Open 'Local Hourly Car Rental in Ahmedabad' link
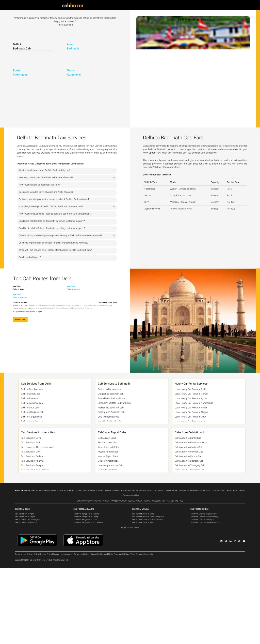The height and width of the screenshot is (644, 260). [194, 403]
